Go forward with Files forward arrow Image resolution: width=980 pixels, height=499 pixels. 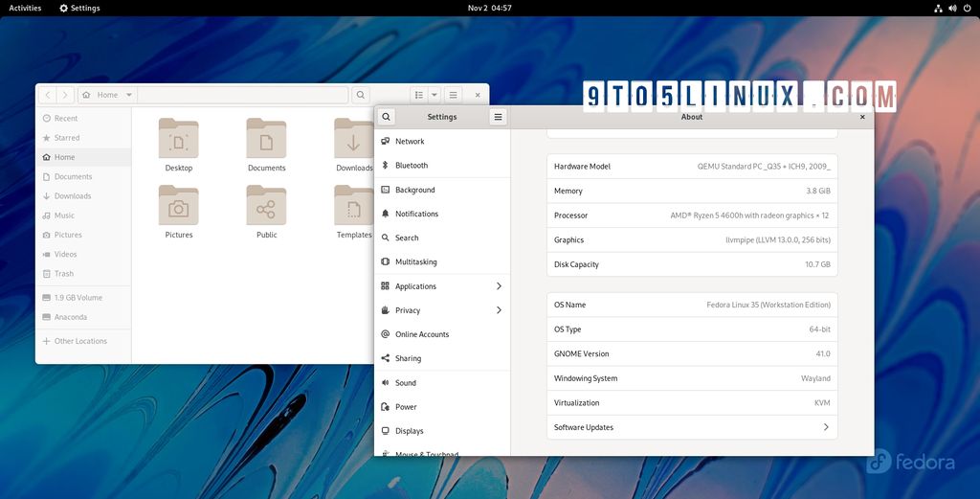click(x=65, y=95)
